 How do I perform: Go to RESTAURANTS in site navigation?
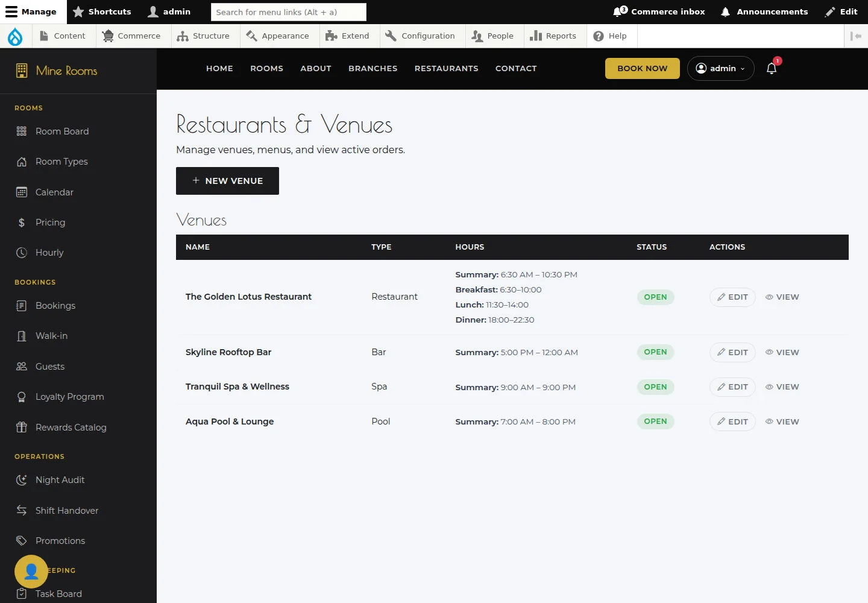[x=446, y=68]
